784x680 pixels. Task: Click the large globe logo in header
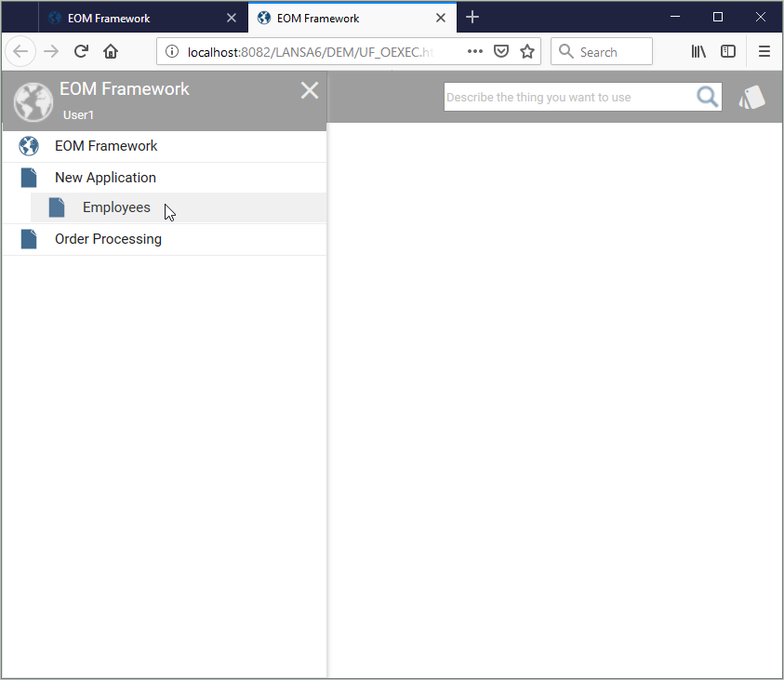pos(33,101)
